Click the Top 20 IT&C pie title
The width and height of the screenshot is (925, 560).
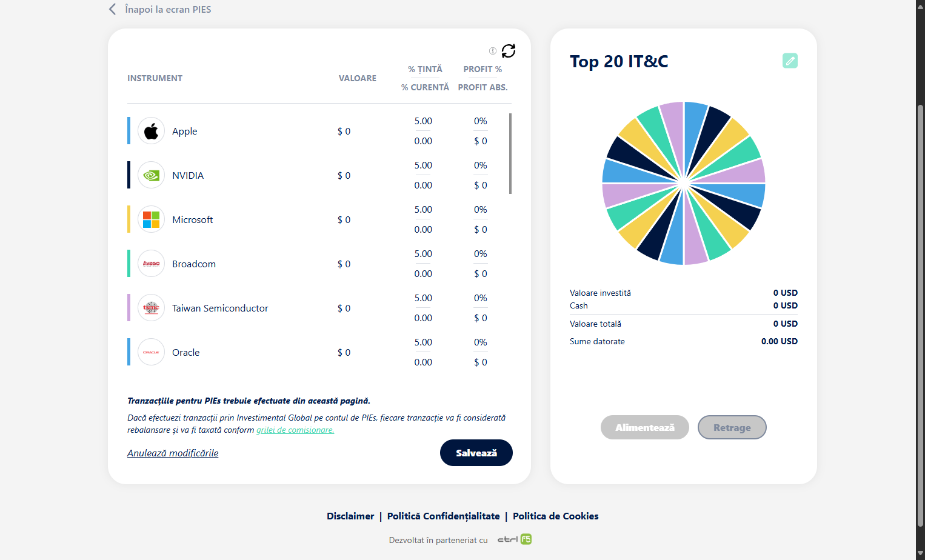(x=619, y=61)
